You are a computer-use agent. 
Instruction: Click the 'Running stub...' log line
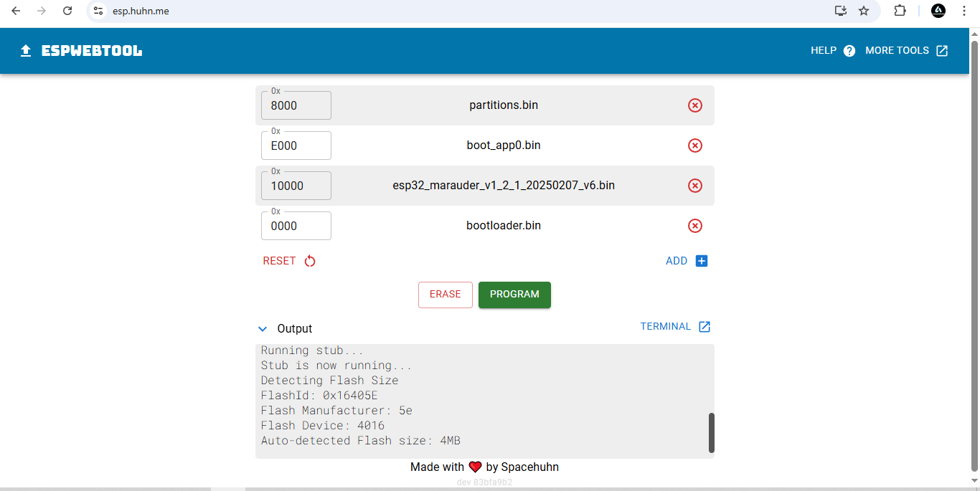pyautogui.click(x=312, y=351)
